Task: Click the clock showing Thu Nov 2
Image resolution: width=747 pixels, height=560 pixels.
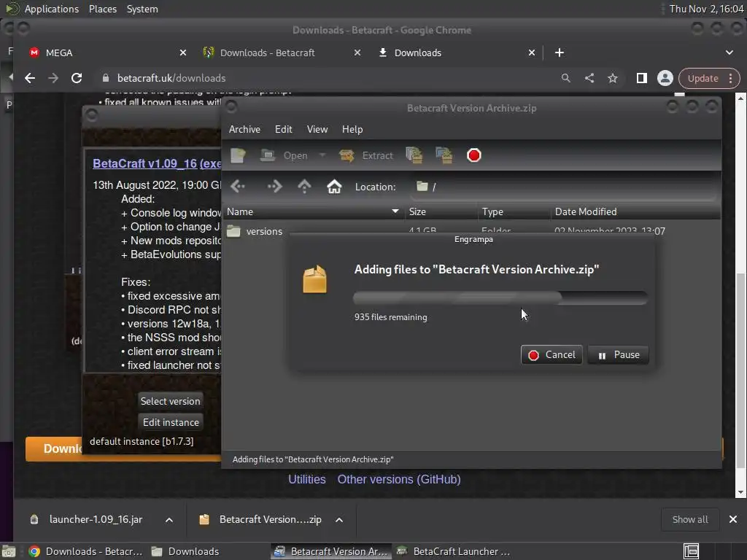Action: [x=706, y=9]
